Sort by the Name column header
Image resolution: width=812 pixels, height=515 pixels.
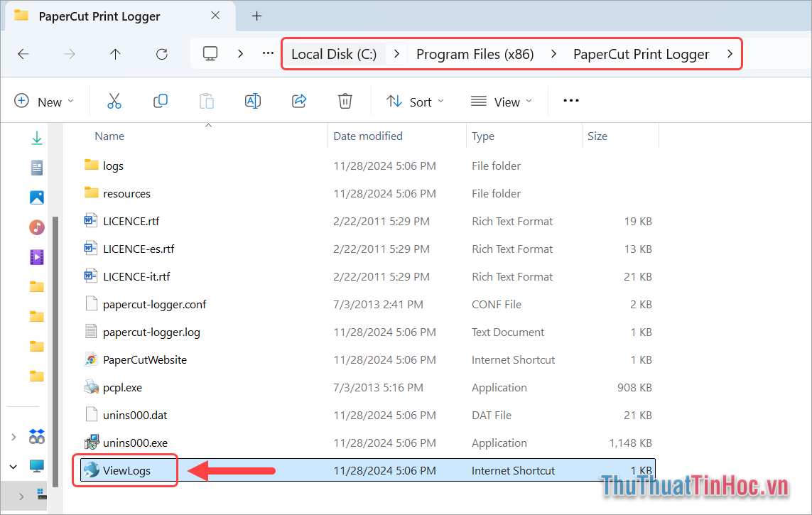[x=109, y=136]
